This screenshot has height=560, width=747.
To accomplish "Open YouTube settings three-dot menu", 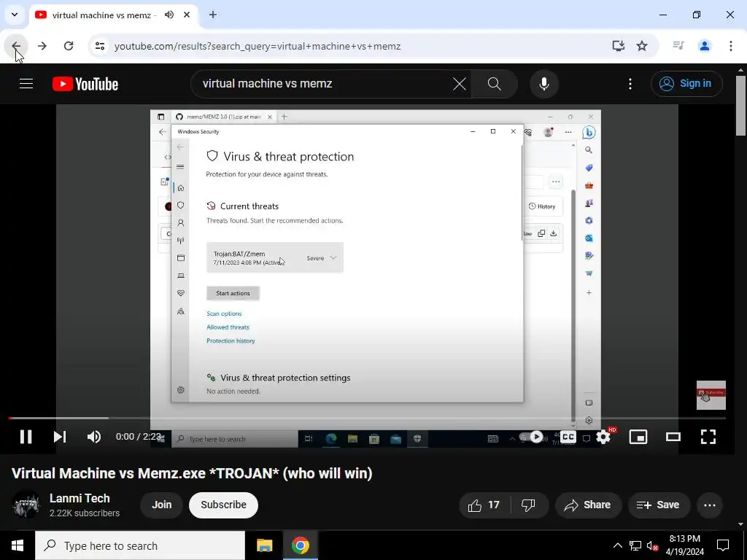I will tap(630, 84).
